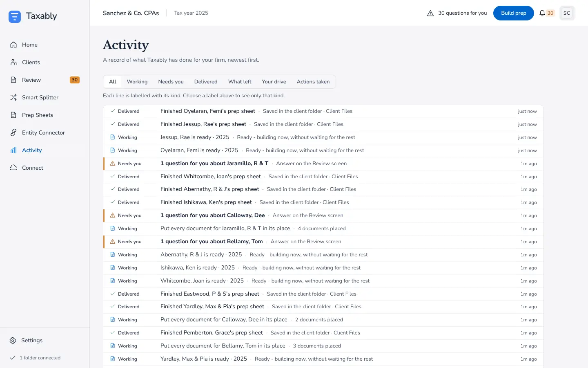Click checkmark icon on Oyelaran delivered row
Viewport: 588px width, 368px height.
[113, 111]
